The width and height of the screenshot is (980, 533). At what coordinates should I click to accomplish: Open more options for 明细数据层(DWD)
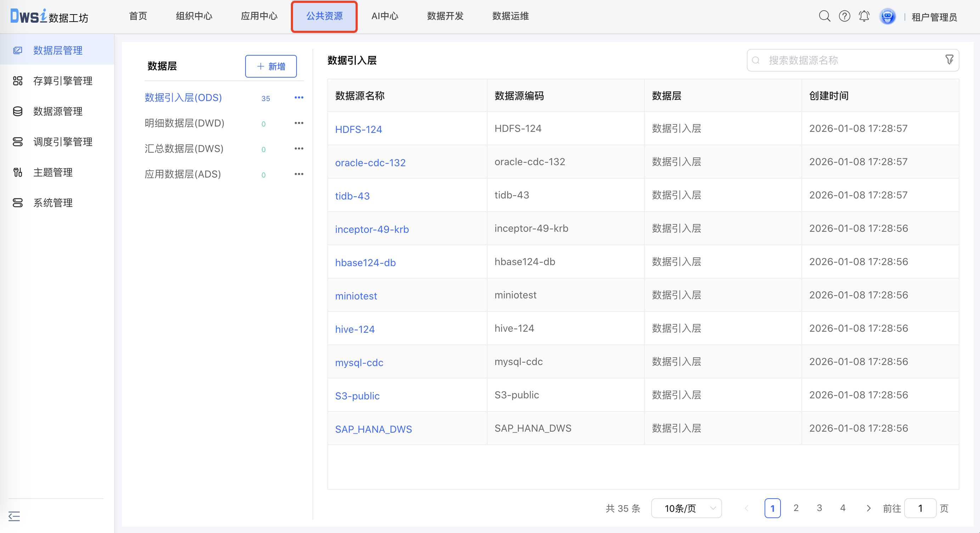click(299, 123)
